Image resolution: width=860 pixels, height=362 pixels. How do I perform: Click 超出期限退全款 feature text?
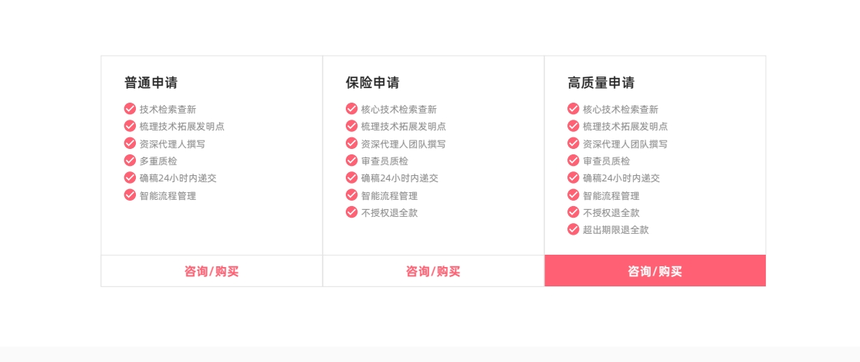click(x=616, y=230)
